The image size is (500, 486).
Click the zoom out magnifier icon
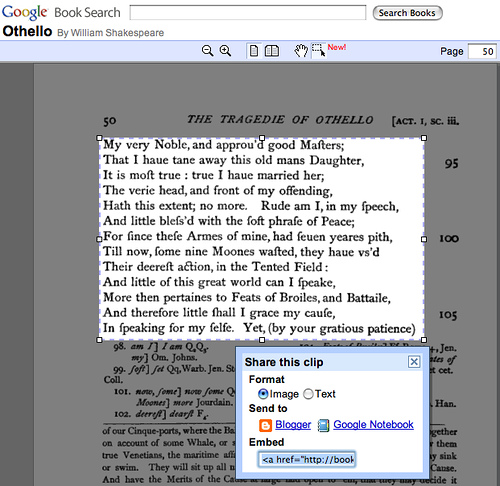[x=208, y=51]
